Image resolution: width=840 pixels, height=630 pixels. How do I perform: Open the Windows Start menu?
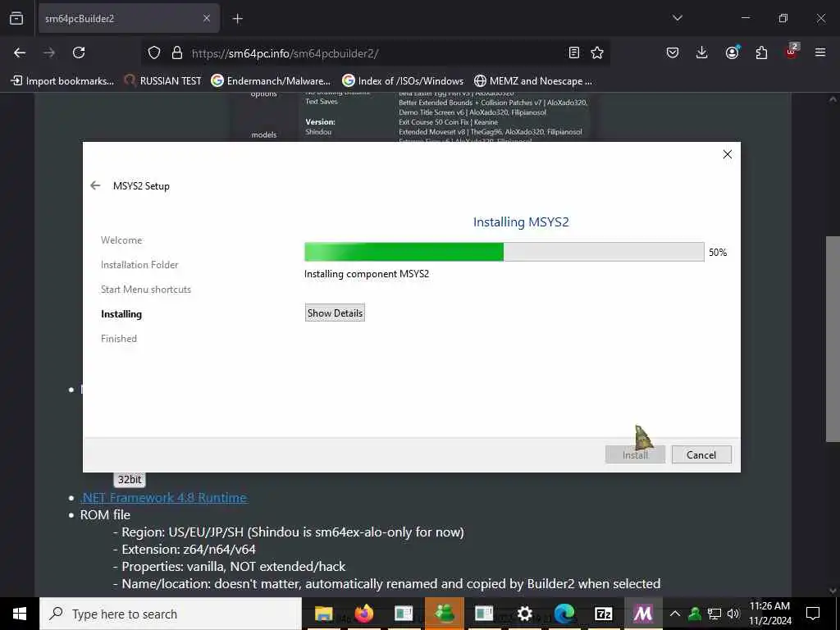[20, 614]
